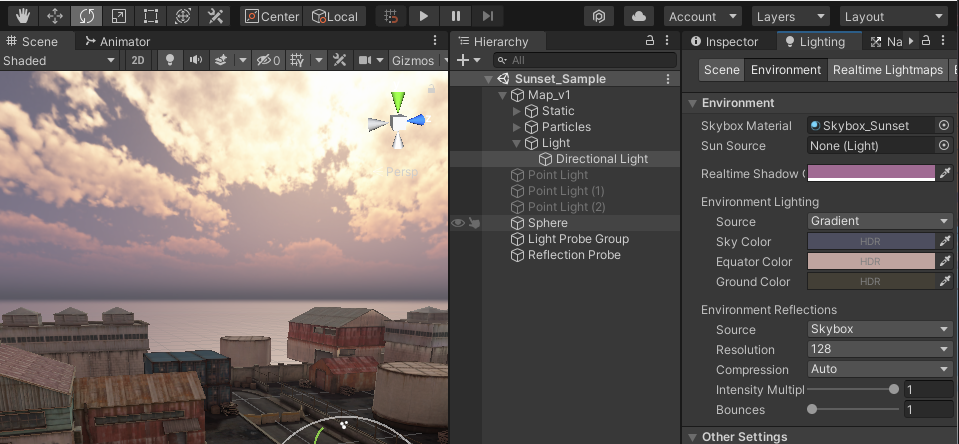
Task: Pick Sun Source object selector
Action: [944, 146]
